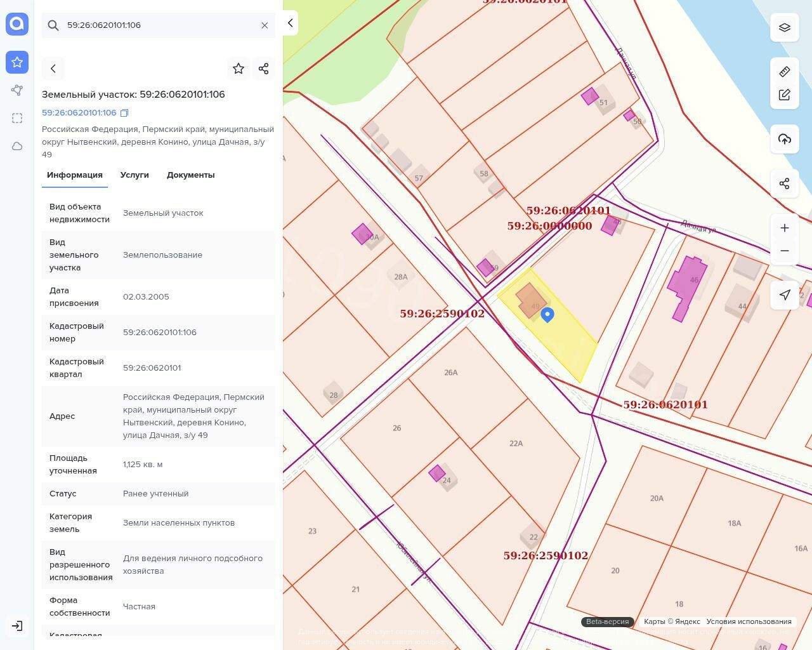Select the dashed rectangle selection tool
The width and height of the screenshot is (812, 650).
(x=17, y=118)
